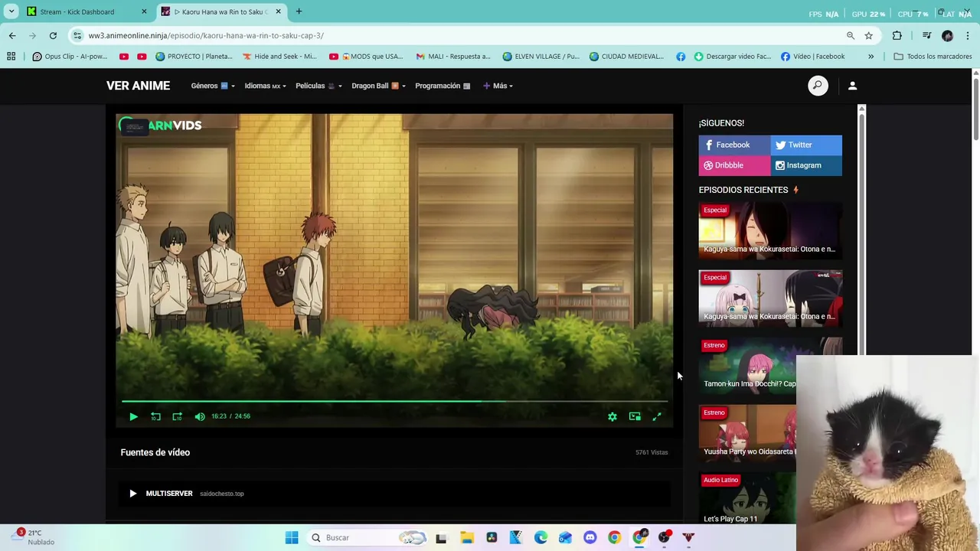Viewport: 980px width, 551px height.
Task: Mute the video player volume
Action: (200, 416)
